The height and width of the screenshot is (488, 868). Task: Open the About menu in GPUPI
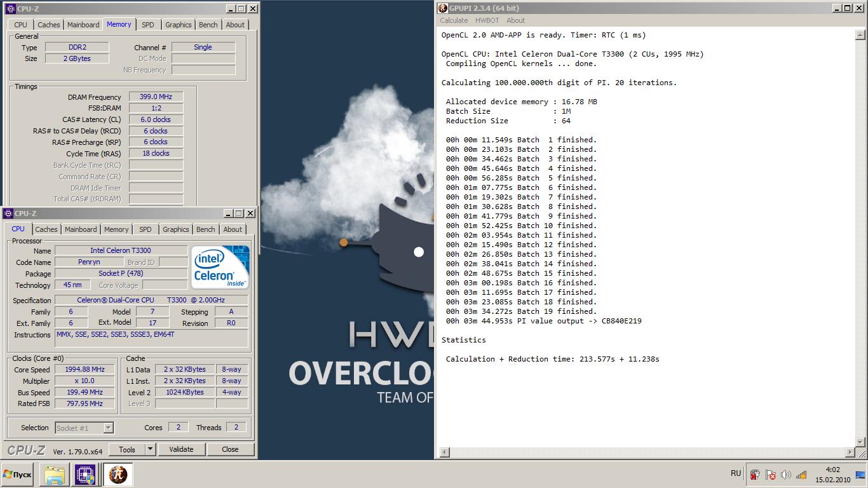pyautogui.click(x=516, y=20)
